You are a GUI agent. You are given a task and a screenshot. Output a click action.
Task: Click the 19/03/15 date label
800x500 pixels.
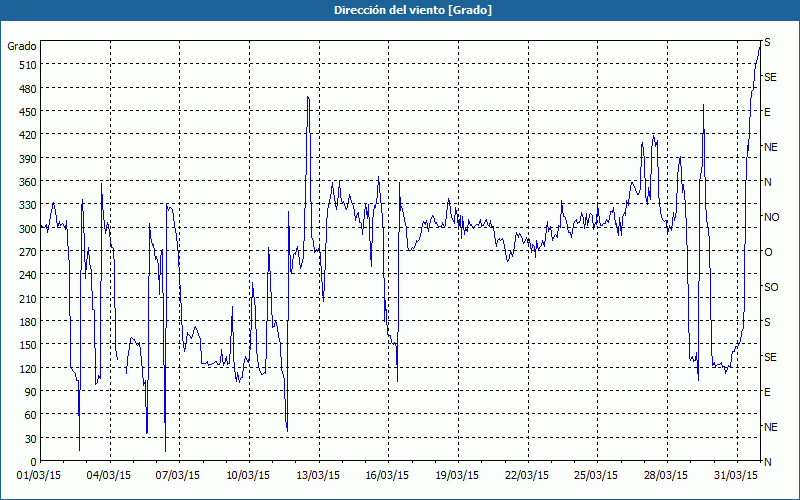[457, 476]
